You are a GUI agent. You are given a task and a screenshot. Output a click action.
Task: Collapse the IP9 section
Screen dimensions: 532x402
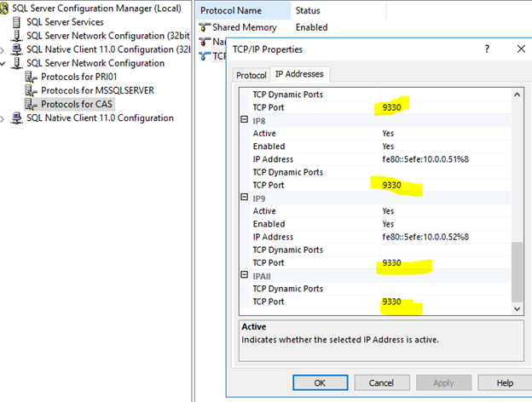click(245, 198)
